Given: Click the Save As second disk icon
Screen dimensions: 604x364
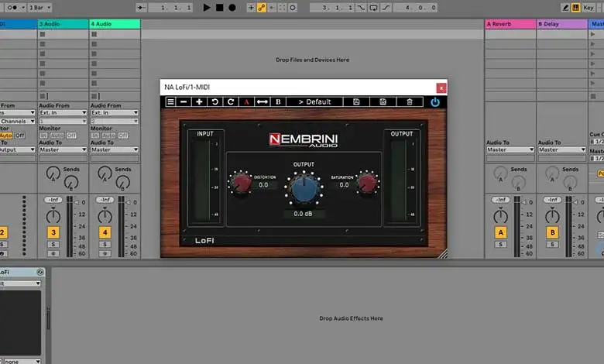Looking at the screenshot, I should (x=383, y=101).
